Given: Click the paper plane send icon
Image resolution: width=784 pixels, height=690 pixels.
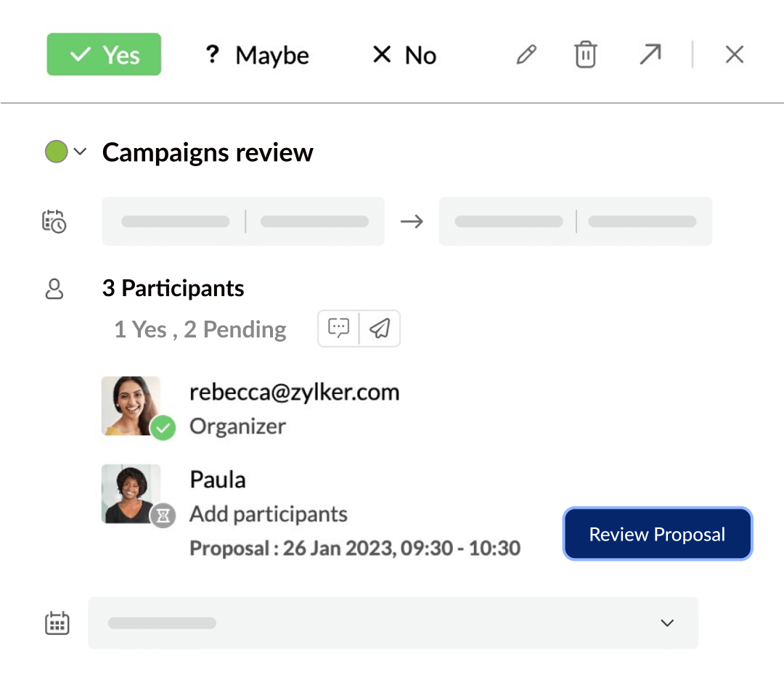Looking at the screenshot, I should 380,329.
